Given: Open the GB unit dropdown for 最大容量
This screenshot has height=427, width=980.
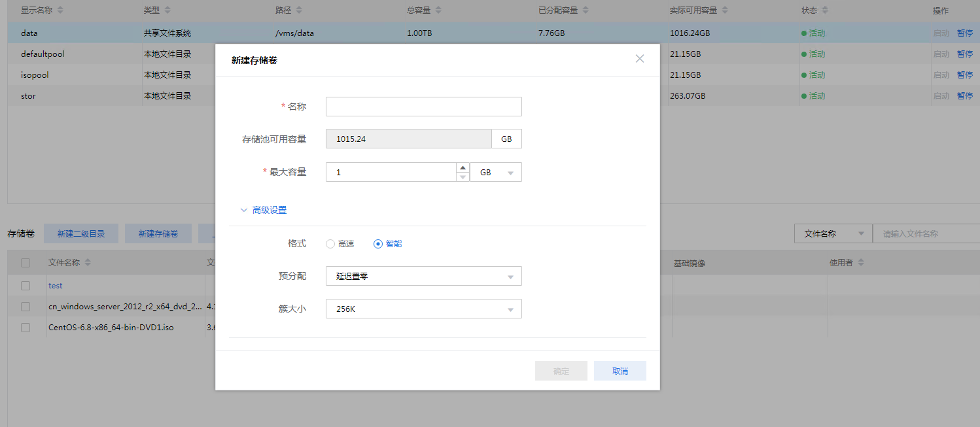Looking at the screenshot, I should point(496,172).
